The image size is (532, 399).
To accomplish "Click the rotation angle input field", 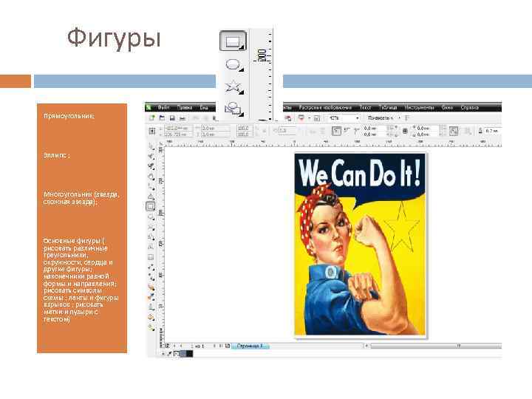I will pyautogui.click(x=287, y=131).
